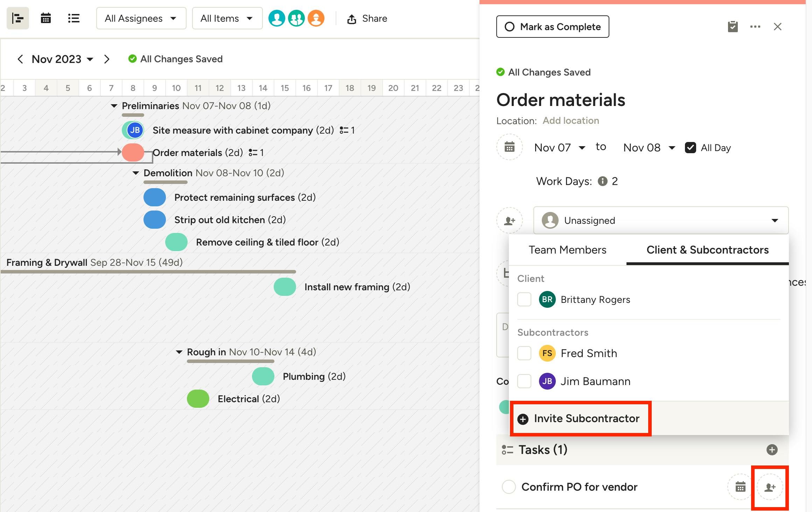Open the All Items filter dropdown
The height and width of the screenshot is (512, 812).
point(227,18)
